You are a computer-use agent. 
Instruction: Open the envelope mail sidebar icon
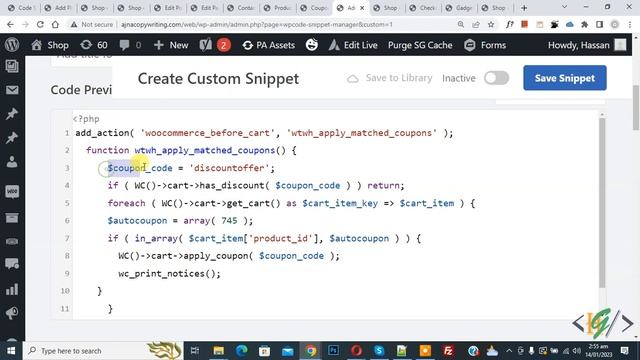pyautogui.click(x=12, y=90)
